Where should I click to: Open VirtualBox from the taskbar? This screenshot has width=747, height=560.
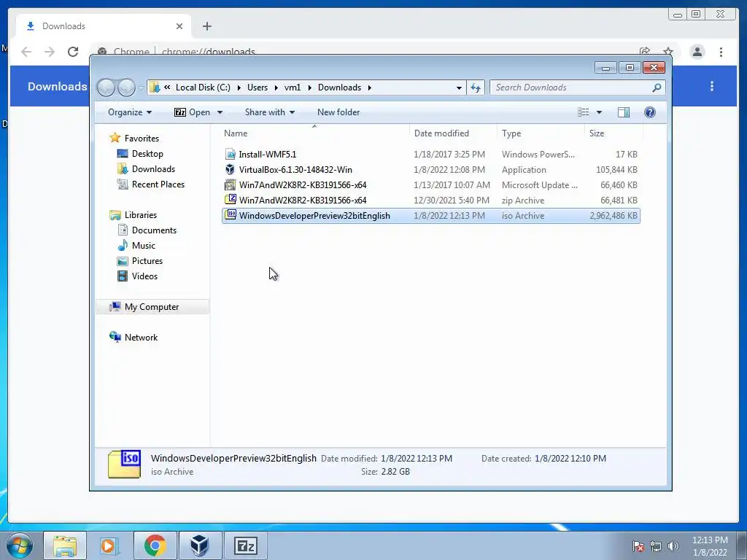tap(200, 546)
